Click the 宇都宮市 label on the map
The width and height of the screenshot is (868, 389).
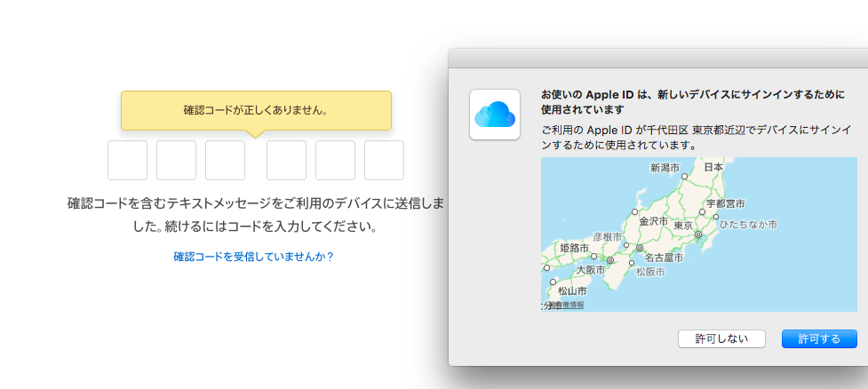[x=726, y=203]
